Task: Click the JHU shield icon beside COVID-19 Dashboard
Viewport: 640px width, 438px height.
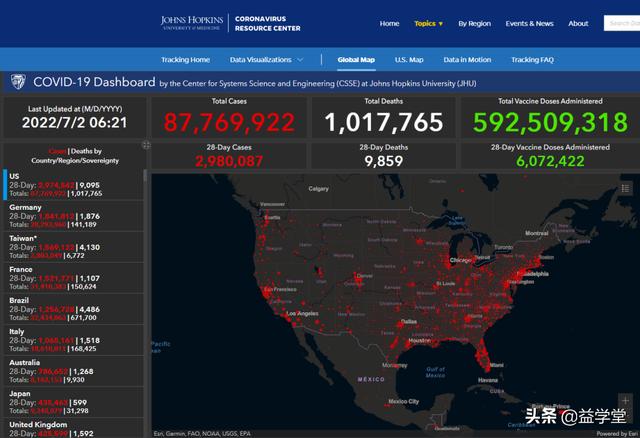Action: coord(18,82)
